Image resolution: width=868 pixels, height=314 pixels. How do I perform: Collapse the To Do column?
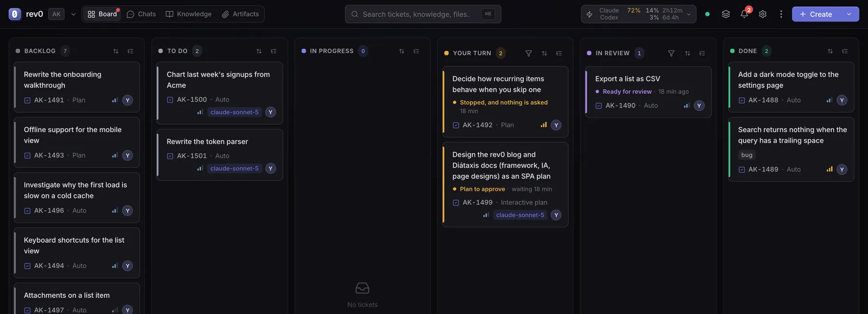273,51
